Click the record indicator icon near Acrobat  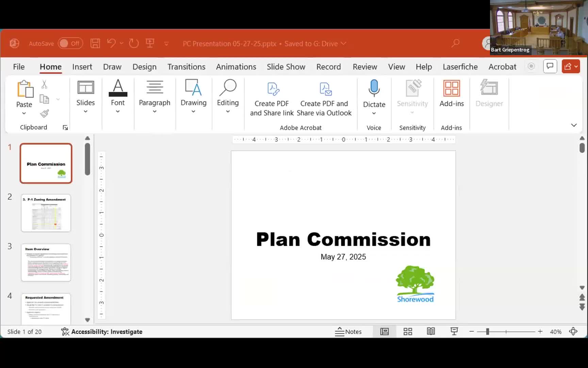pyautogui.click(x=531, y=66)
